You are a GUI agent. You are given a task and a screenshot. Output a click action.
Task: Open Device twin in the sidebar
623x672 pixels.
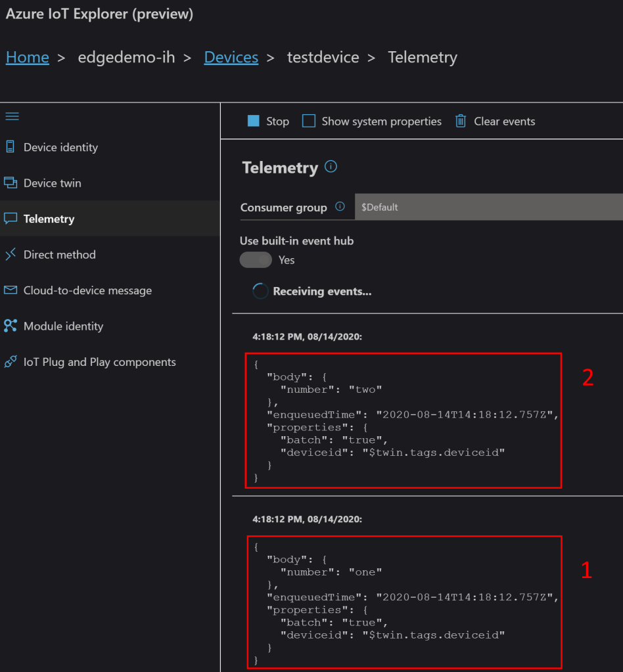pyautogui.click(x=53, y=183)
